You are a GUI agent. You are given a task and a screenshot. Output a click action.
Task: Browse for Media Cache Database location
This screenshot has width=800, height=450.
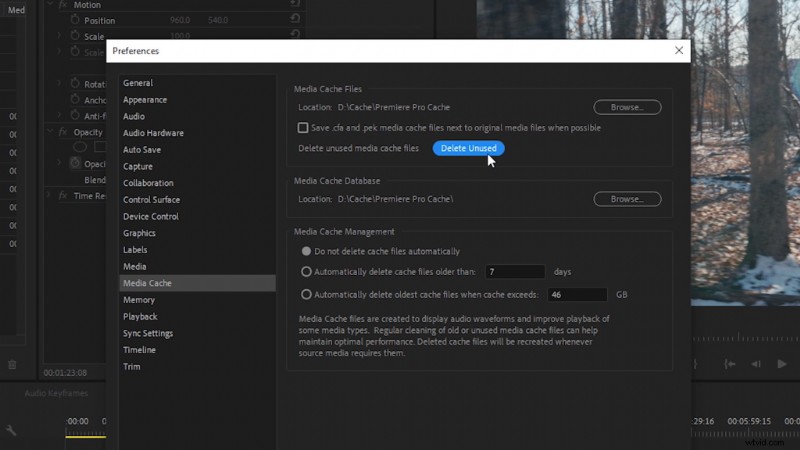point(627,199)
